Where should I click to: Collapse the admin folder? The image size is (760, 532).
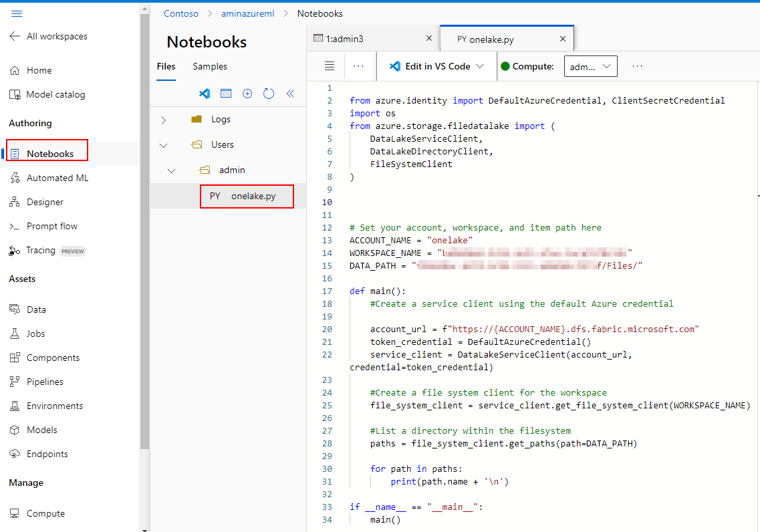172,170
